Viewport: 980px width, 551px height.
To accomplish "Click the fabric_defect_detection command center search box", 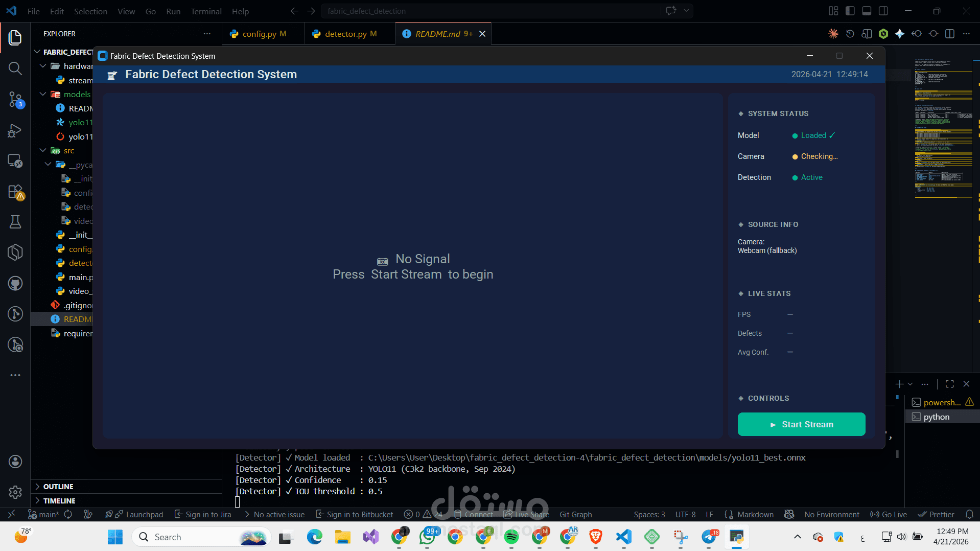I will (491, 11).
